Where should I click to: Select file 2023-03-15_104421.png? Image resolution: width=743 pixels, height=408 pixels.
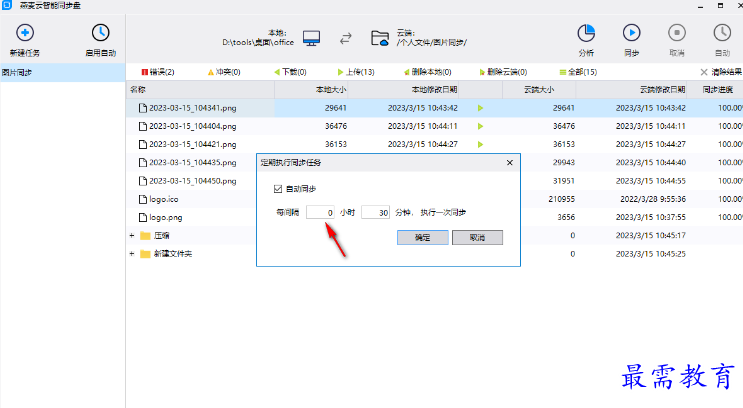point(192,144)
